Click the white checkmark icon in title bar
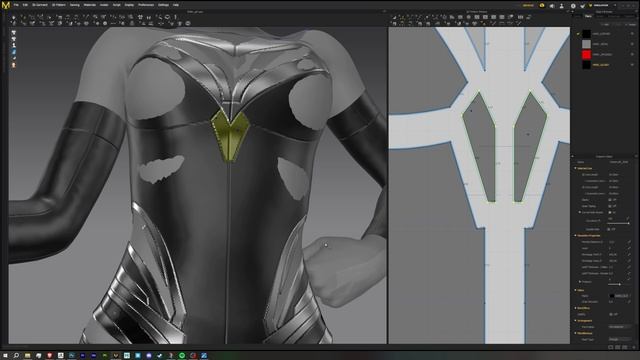Viewport: 640px width, 360px height. tap(583, 6)
